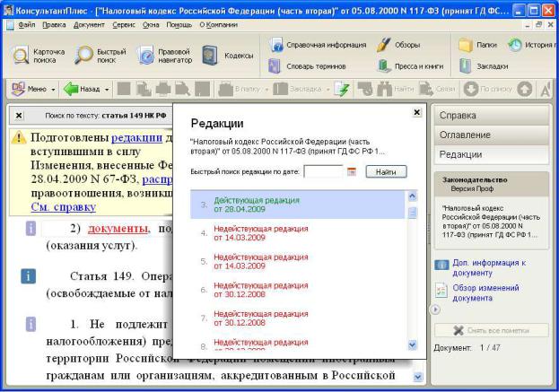Click Снять все пометки button

492,330
